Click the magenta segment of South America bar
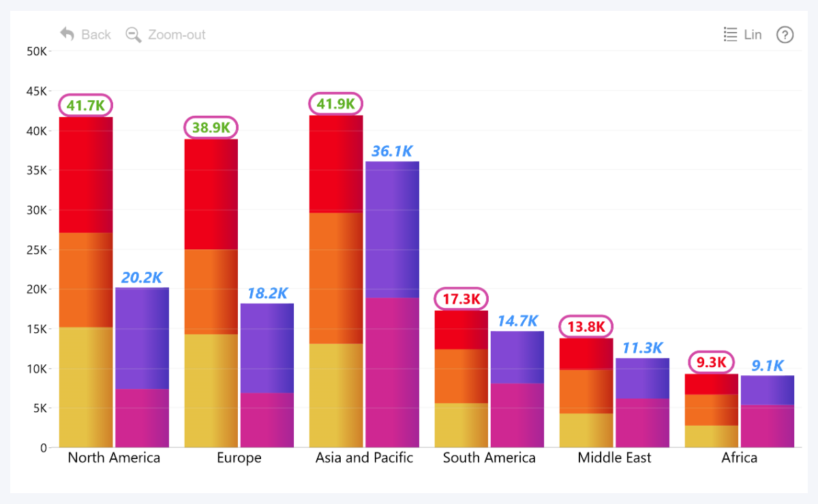The image size is (818, 504). 517,415
